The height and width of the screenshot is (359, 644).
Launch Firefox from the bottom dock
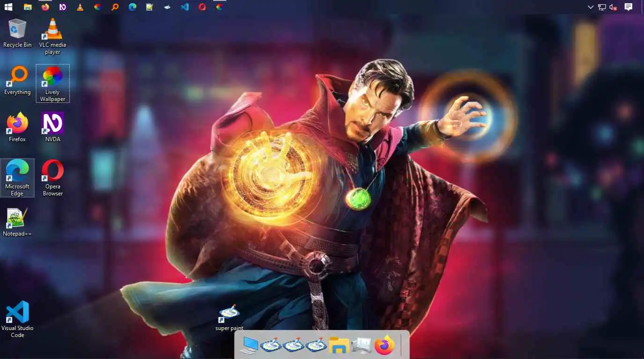(384, 345)
